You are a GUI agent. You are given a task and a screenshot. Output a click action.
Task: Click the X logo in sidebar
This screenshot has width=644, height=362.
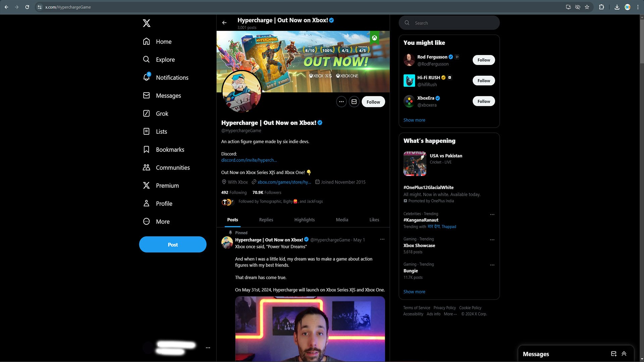click(147, 23)
